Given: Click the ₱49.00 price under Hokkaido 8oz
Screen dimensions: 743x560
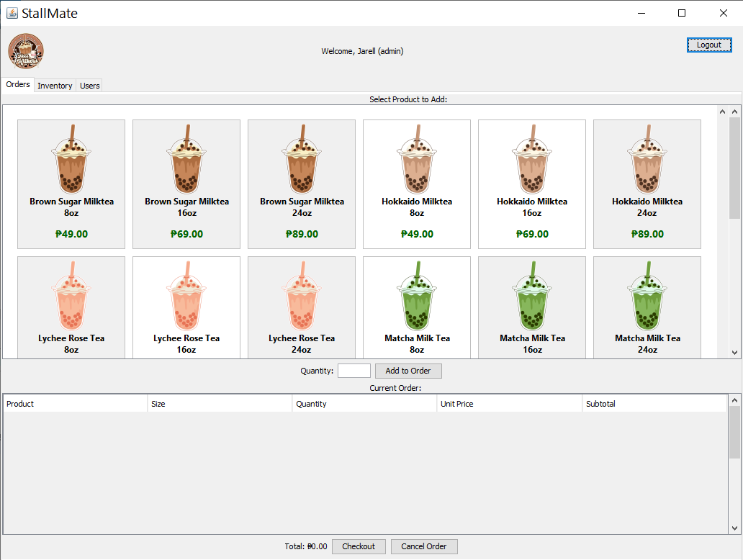Looking at the screenshot, I should pyautogui.click(x=417, y=234).
